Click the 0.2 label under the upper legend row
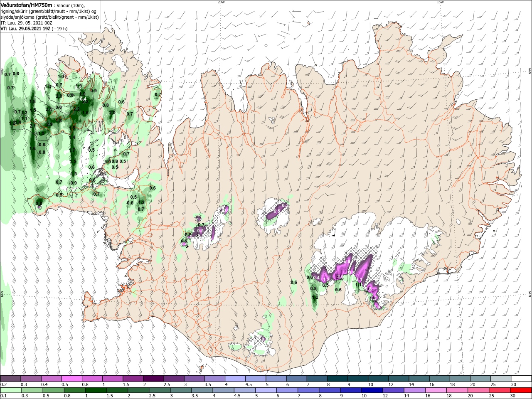532x399 pixels. click(x=3, y=384)
